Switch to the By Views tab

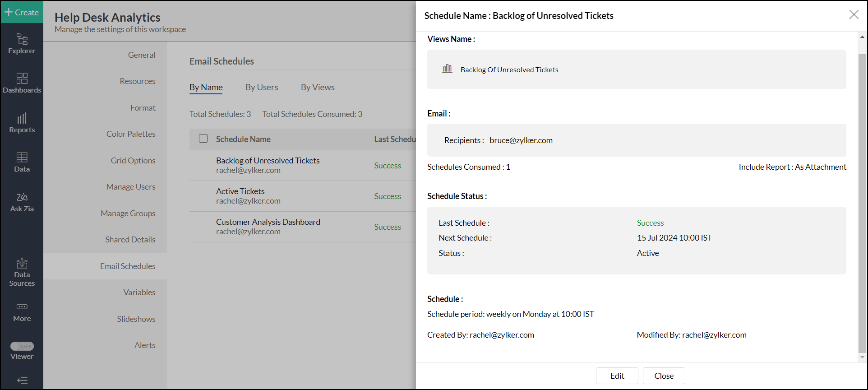(318, 87)
